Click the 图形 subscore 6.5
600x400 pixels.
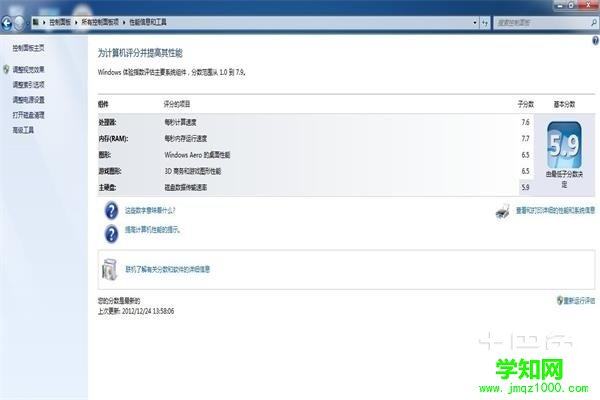[525, 155]
